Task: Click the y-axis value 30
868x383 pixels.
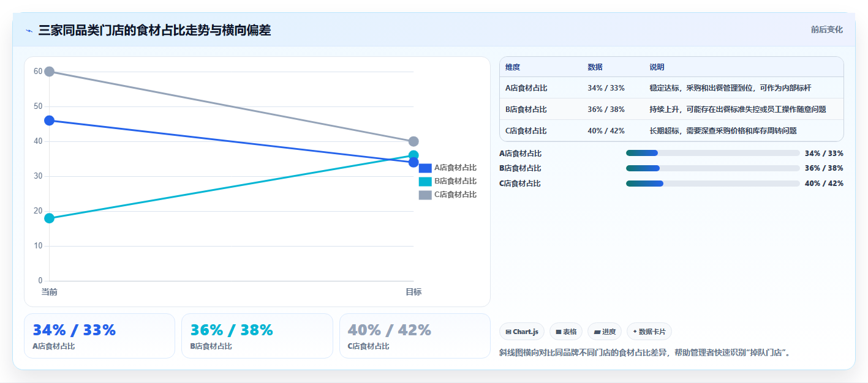Action: click(x=38, y=176)
